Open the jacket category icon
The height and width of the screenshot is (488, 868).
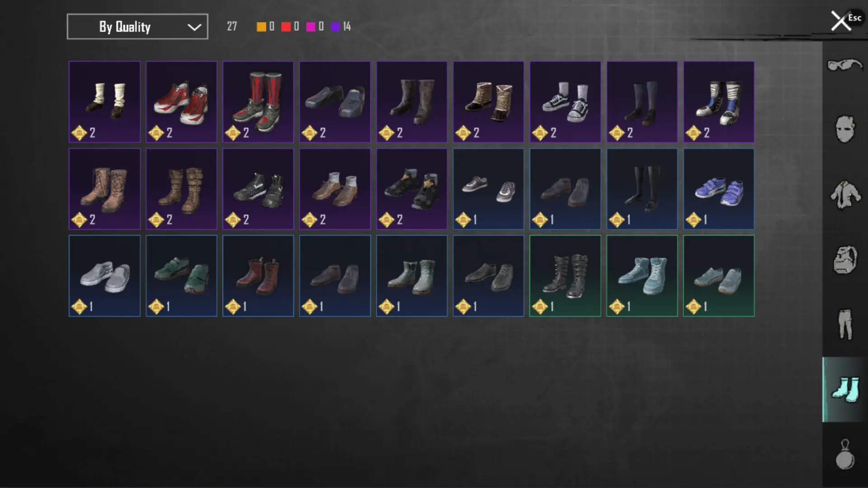pos(845,195)
